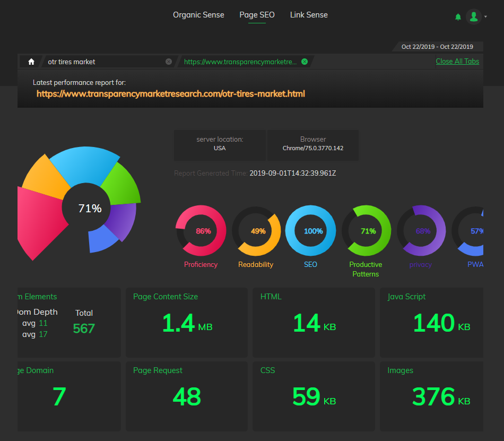
Task: Close the transparencymarketresearch URL tab
Action: [x=305, y=62]
